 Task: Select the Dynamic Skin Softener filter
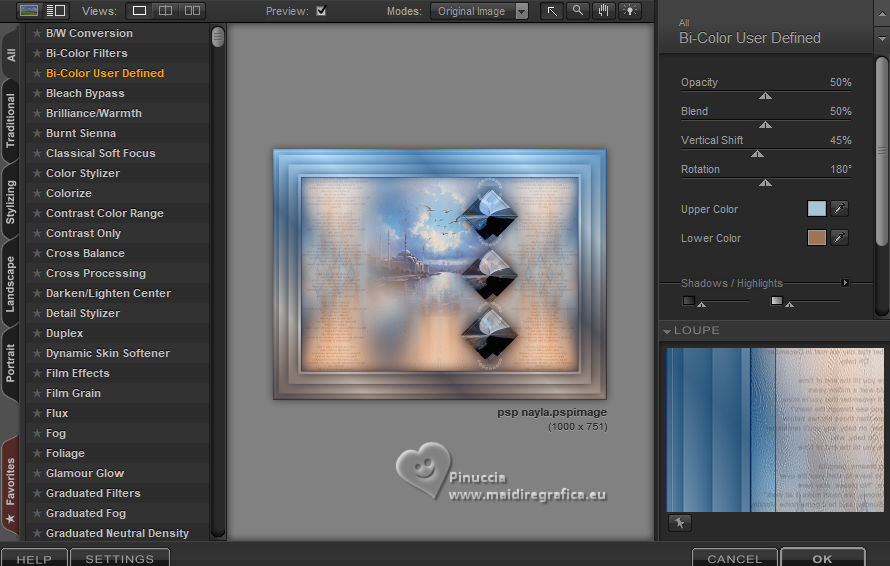point(107,353)
